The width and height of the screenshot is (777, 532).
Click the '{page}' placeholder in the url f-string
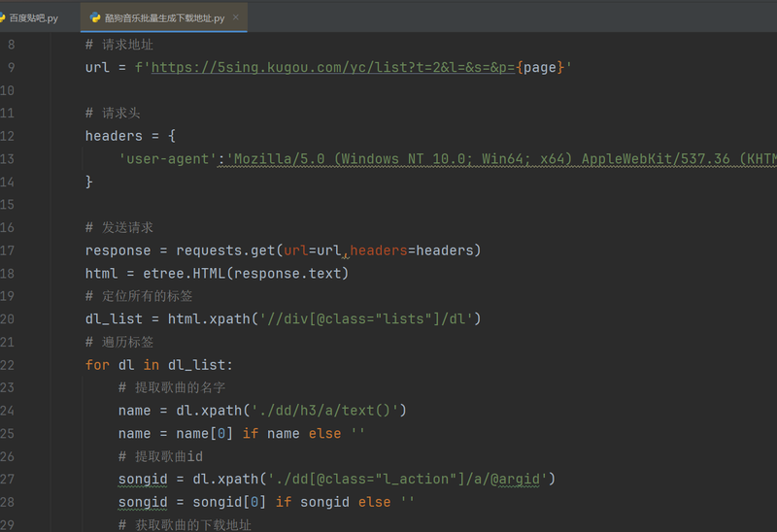coord(540,67)
